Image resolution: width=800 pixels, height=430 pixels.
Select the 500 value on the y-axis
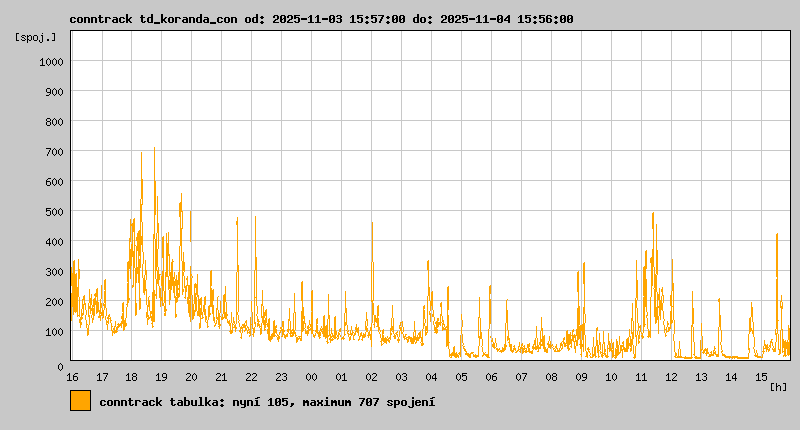(x=54, y=212)
